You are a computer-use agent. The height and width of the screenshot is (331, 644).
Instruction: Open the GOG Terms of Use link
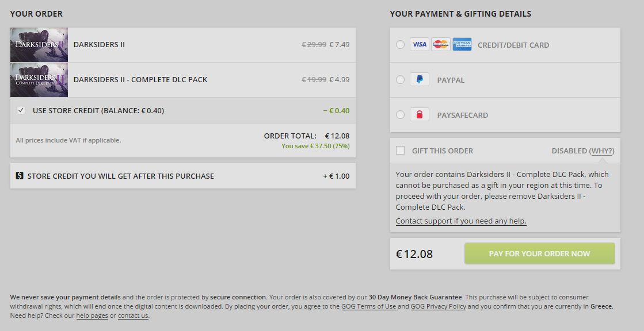pos(369,306)
